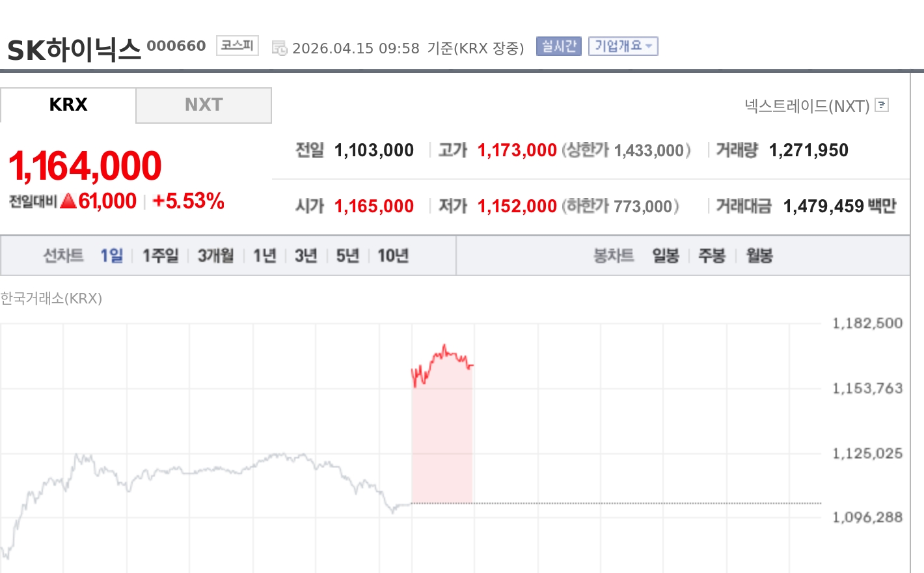Switch chart to 5년 period
The image size is (924, 573).
click(347, 255)
